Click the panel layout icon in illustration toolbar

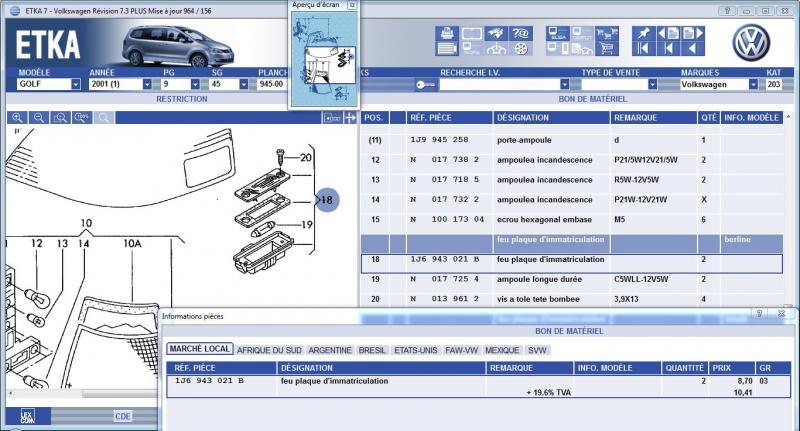tap(332, 118)
